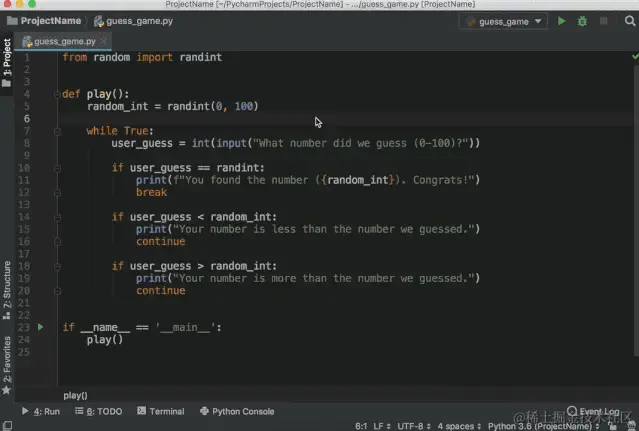Viewport: 639px width, 431px height.
Task: Close the guess_game.py editor tab
Action: click(x=104, y=41)
